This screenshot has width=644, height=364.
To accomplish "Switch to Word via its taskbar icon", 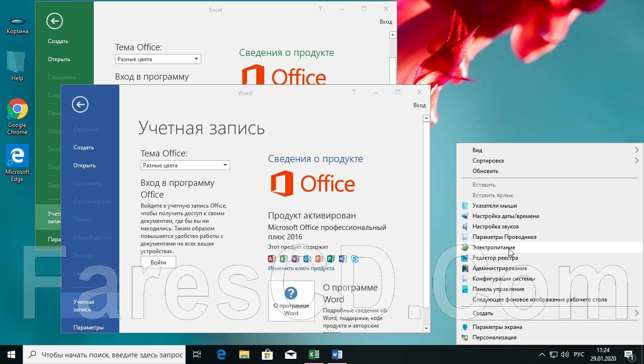I will (x=337, y=355).
